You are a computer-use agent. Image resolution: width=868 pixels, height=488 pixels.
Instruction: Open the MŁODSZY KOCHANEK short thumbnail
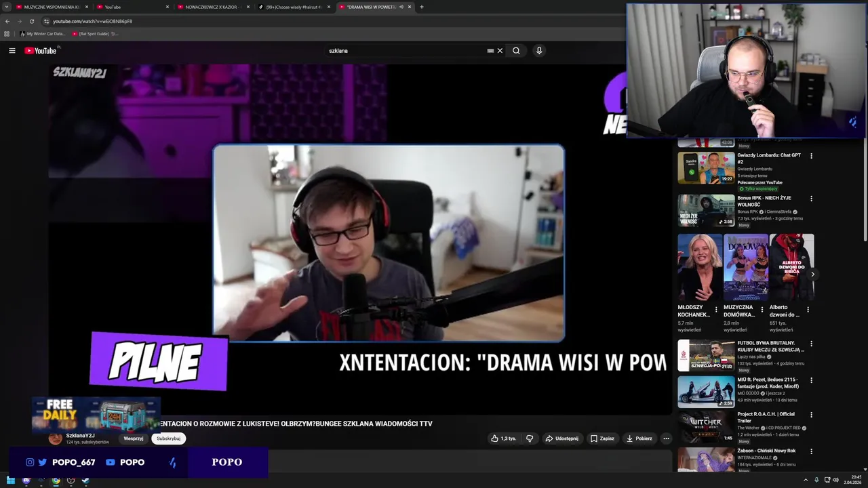coord(700,267)
